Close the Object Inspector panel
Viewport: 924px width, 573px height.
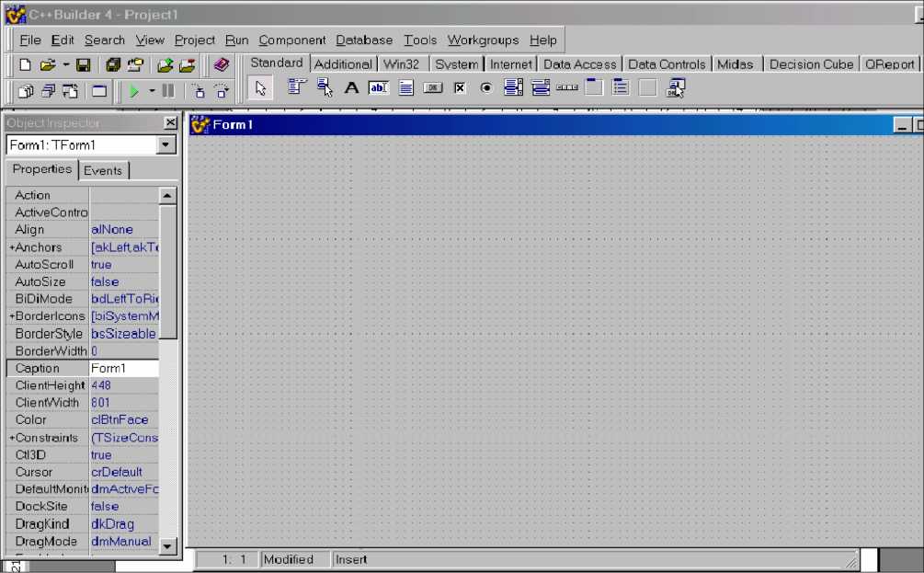(x=170, y=122)
